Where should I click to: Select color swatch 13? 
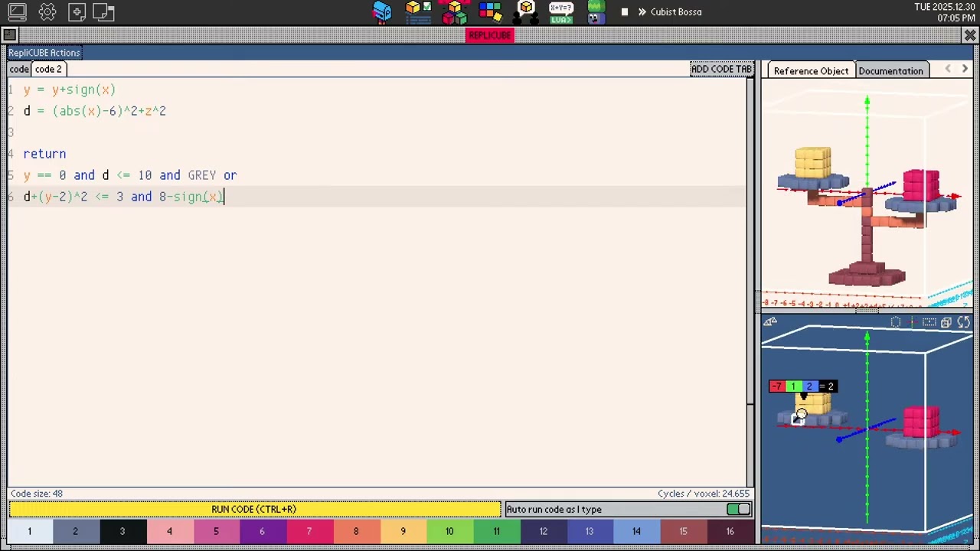point(590,531)
